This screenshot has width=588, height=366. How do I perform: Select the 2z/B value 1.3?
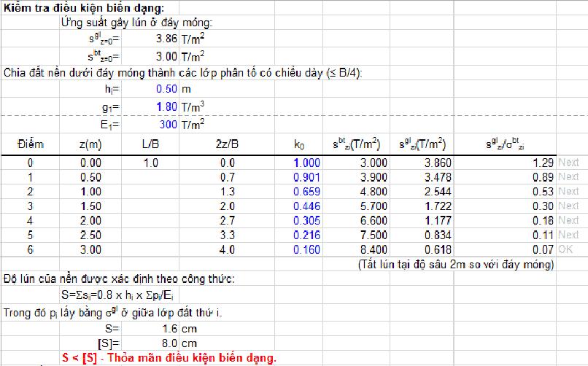click(x=228, y=192)
